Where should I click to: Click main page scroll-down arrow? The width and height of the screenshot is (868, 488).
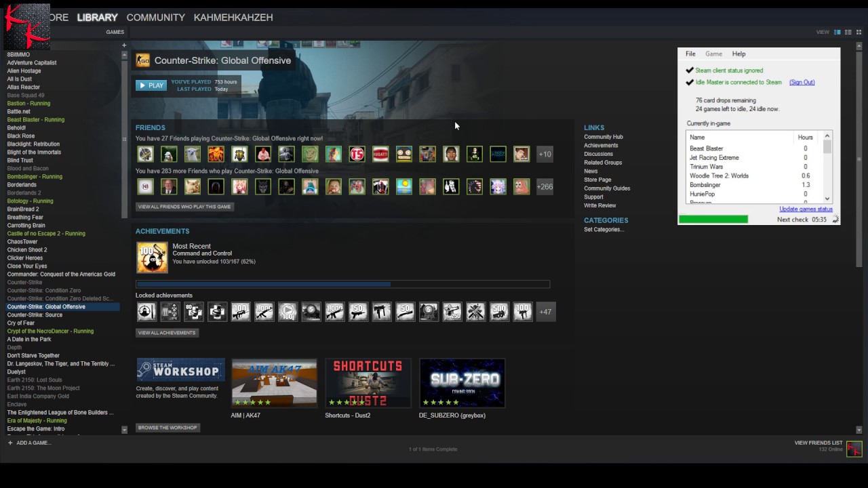(859, 430)
